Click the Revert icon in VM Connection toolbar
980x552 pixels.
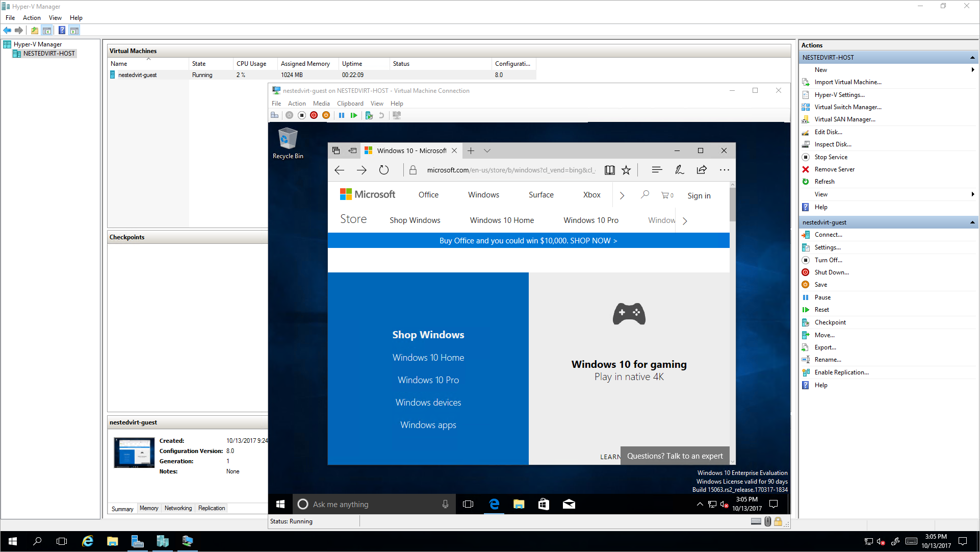(x=381, y=115)
